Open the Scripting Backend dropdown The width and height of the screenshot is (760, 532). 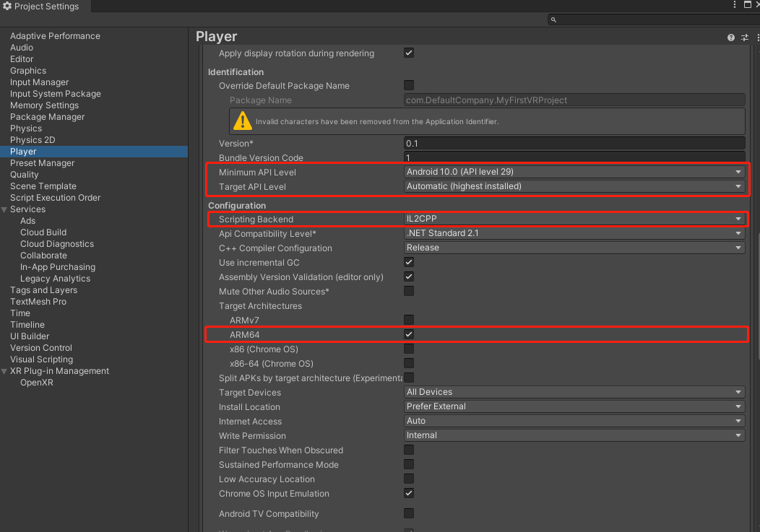point(574,219)
